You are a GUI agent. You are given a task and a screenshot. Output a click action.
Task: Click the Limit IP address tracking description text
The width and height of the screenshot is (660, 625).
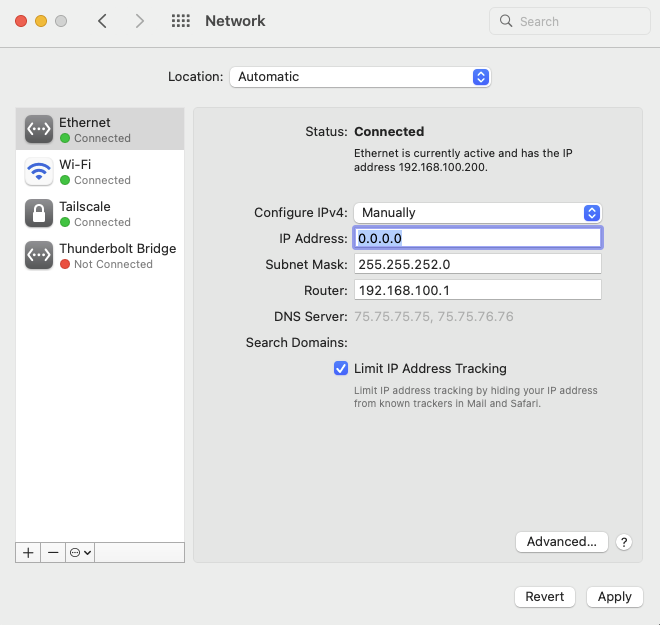(476, 397)
